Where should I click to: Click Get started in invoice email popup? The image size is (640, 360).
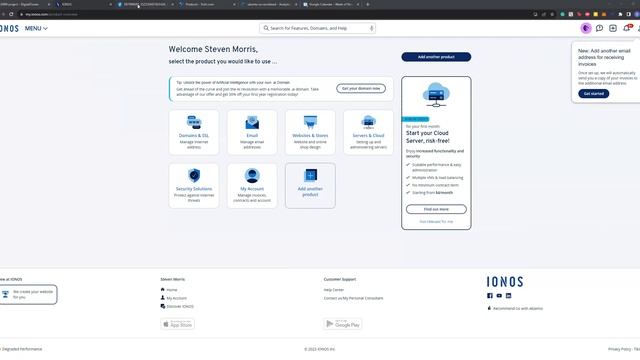click(593, 93)
